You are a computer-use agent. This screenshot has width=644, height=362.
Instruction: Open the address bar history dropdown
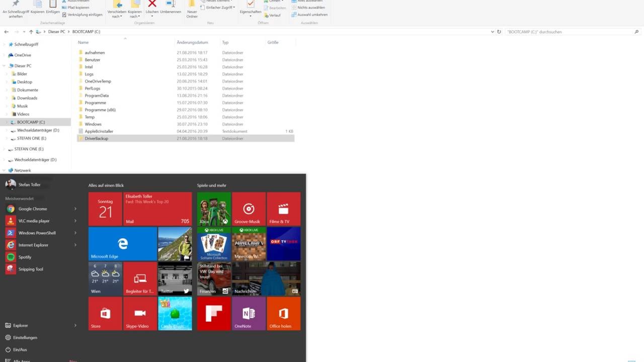point(493,32)
